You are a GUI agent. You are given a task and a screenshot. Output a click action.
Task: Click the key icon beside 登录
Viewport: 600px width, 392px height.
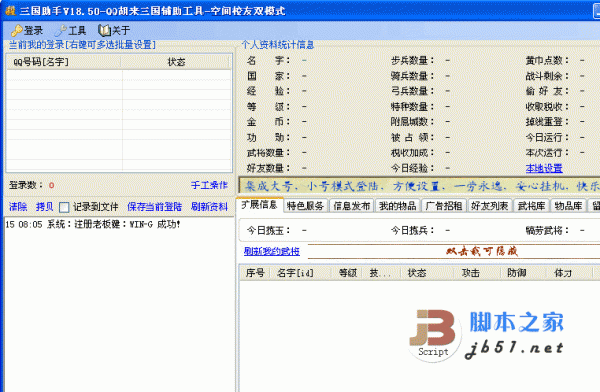16,30
